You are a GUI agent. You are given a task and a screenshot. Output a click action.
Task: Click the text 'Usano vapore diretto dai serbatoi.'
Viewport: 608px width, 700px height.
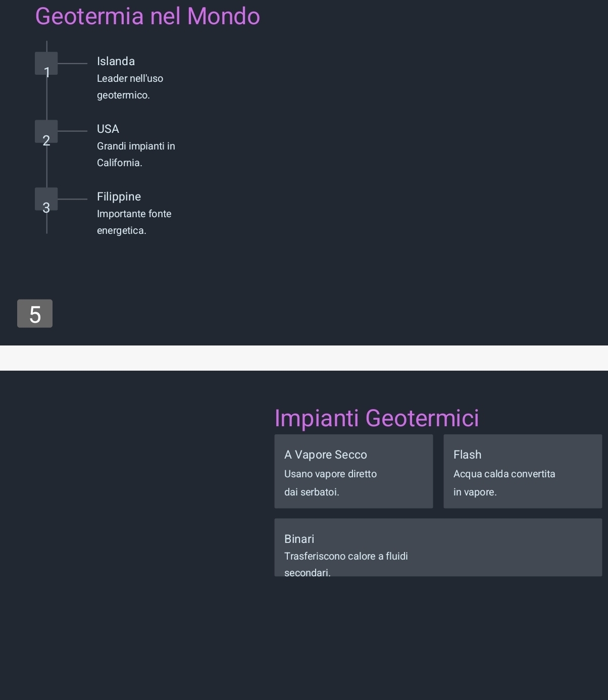pos(330,483)
